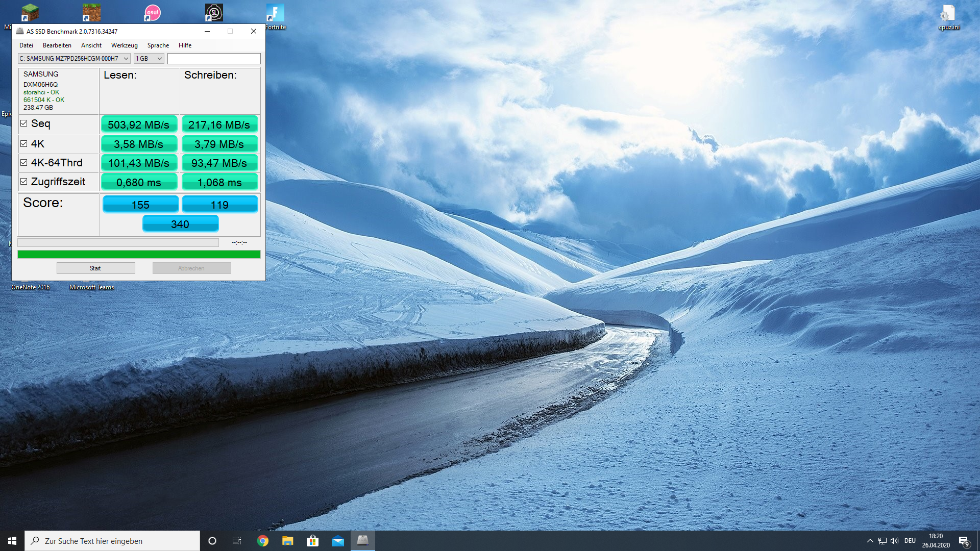Click the Cortana circle icon
Screen dimensions: 980x551
pyautogui.click(x=212, y=541)
